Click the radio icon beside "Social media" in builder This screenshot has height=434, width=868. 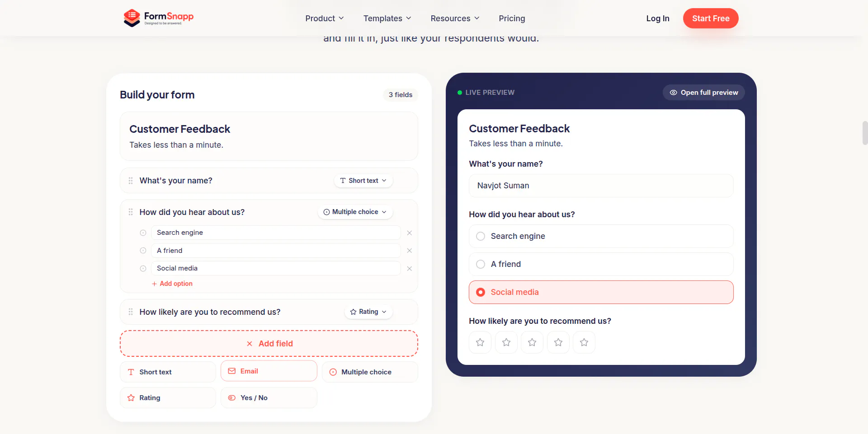(143, 269)
